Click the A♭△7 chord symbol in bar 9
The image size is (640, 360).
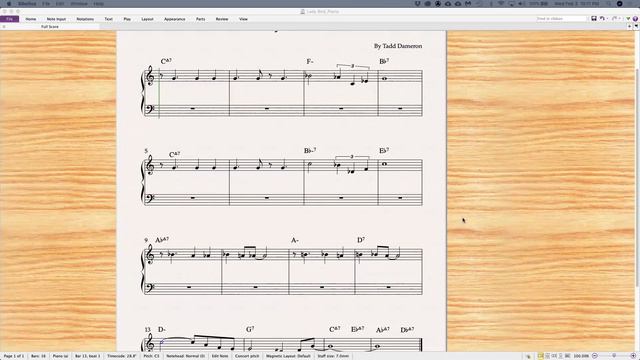tap(162, 240)
